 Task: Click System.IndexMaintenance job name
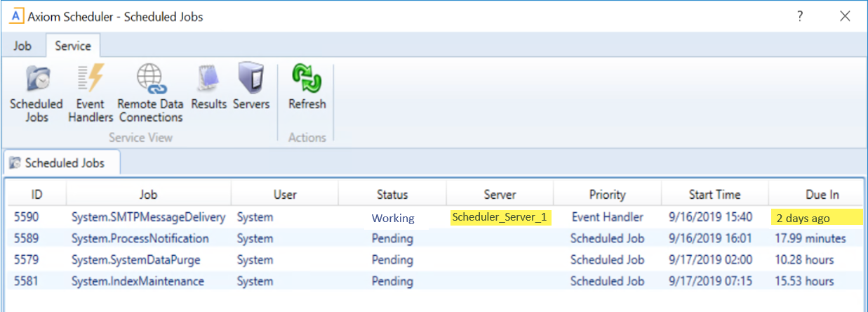(x=138, y=282)
